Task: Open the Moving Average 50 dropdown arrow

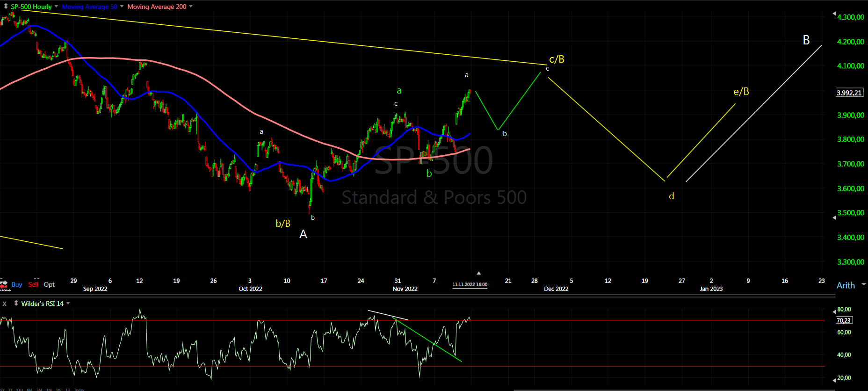Action: coord(122,7)
